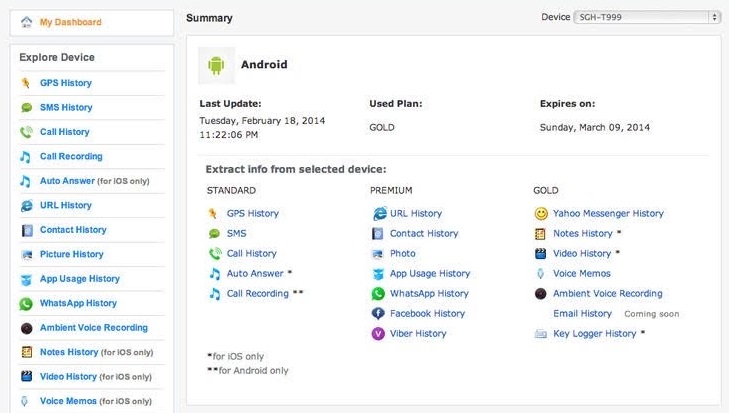Click the Yahoo Messenger smiley icon
The height and width of the screenshot is (413, 729).
click(541, 214)
